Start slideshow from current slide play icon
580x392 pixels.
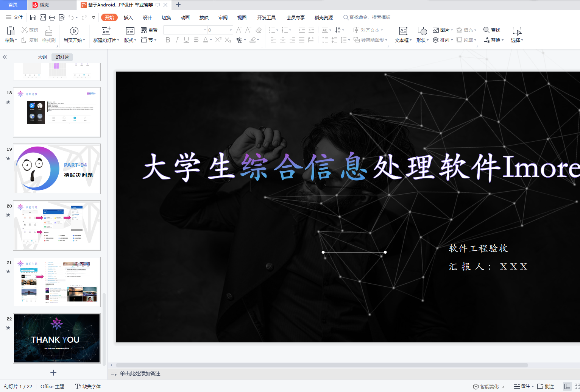pyautogui.click(x=74, y=31)
